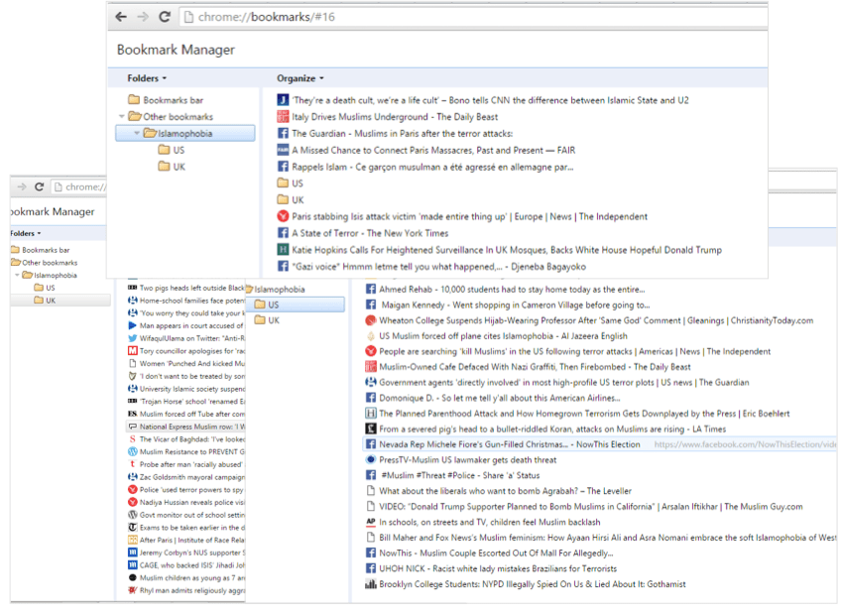This screenshot has height=616, width=841.
Task: Collapse the highlighted Islamophobia folder tree
Action: point(136,134)
